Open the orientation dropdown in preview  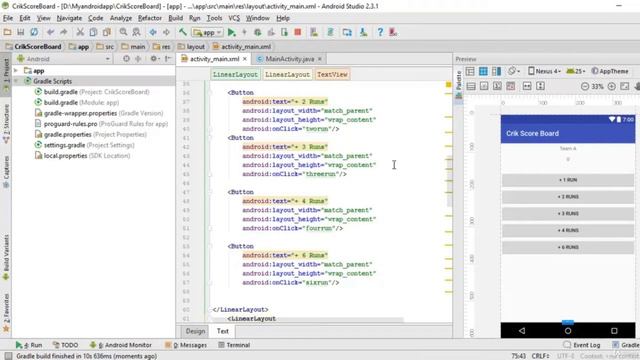point(514,71)
